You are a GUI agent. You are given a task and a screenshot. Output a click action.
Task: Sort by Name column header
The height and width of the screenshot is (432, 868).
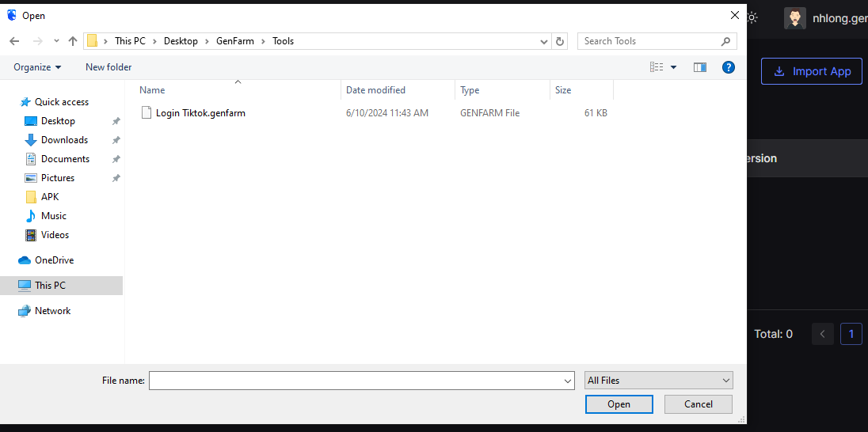[x=152, y=90]
